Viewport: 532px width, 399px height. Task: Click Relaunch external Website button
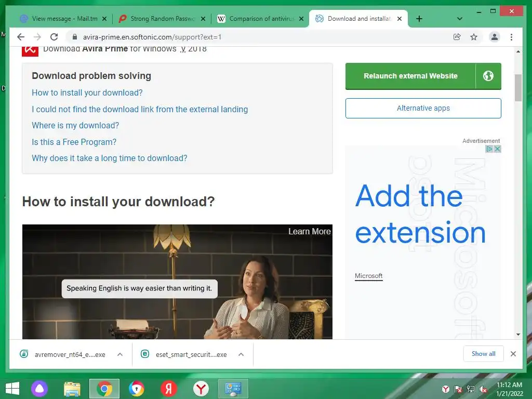point(410,76)
